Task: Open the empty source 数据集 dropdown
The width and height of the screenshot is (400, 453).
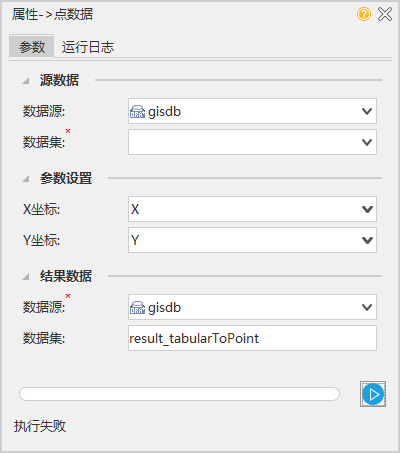Action: click(252, 142)
